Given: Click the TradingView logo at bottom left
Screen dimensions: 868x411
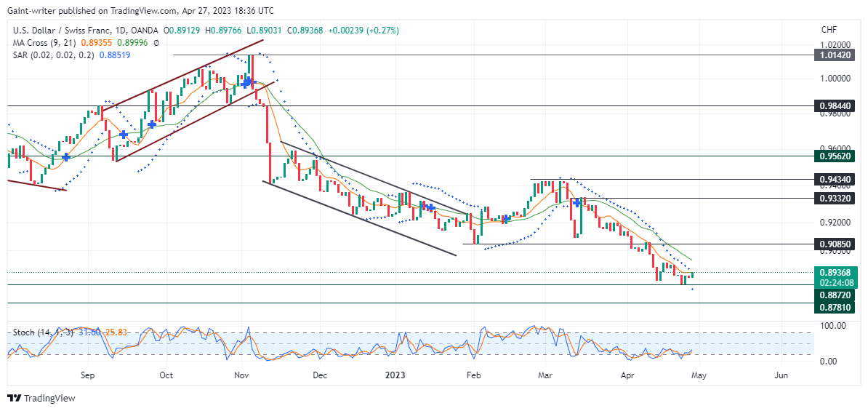Looking at the screenshot, I should [41, 398].
